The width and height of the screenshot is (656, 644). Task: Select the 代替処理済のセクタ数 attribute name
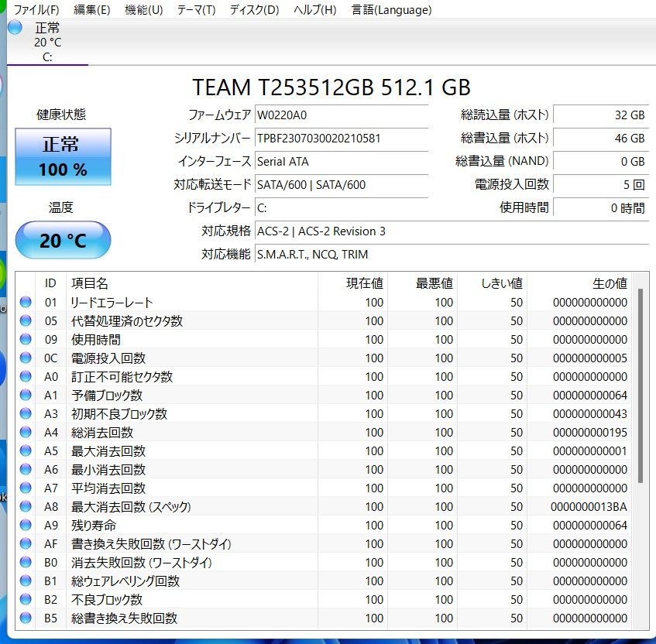pos(127,321)
